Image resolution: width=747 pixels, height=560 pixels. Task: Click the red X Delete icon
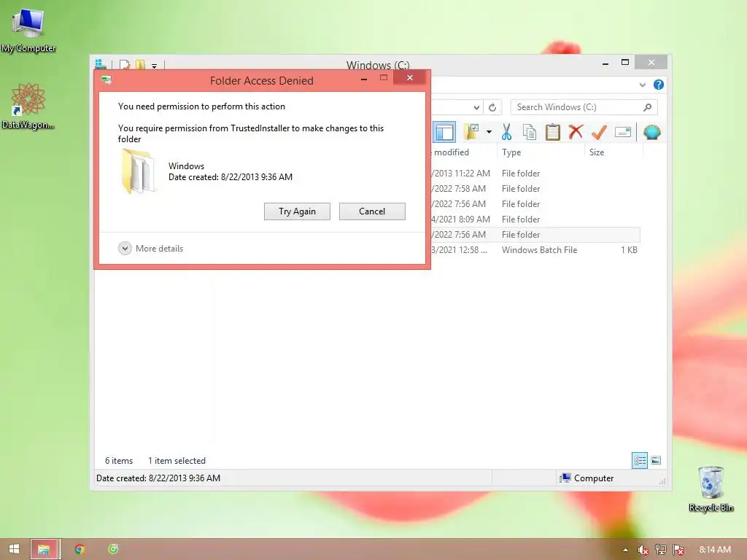click(x=576, y=131)
